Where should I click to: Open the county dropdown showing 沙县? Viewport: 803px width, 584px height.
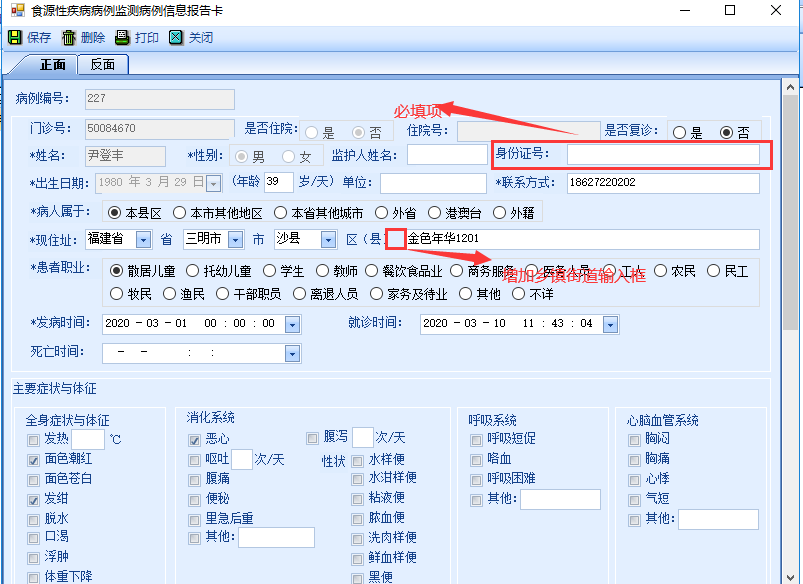click(329, 240)
